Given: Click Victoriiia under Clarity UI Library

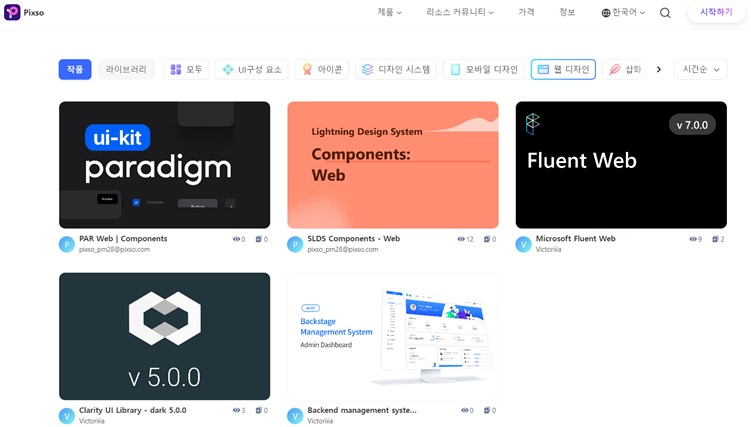Looking at the screenshot, I should (92, 421).
